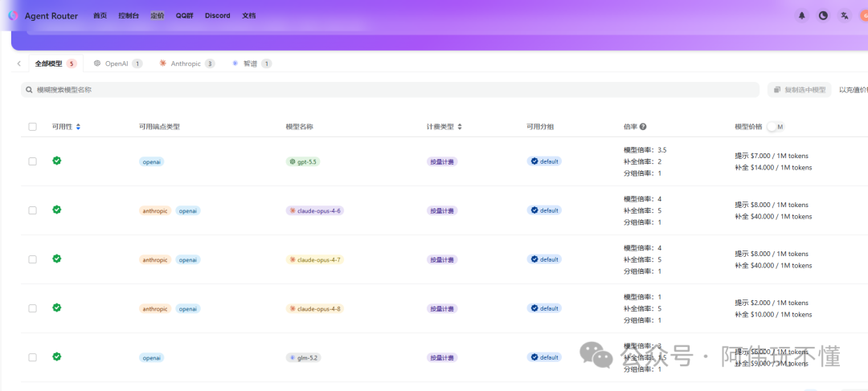The image size is (868, 391).
Task: Click the 模型名称 column header
Action: click(300, 127)
